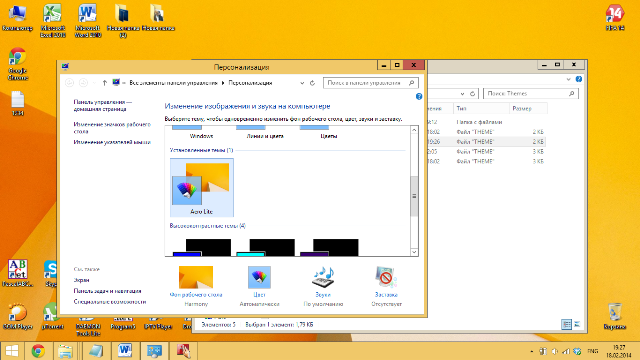The width and height of the screenshot is (640, 360).
Task: Open Explorer address bar dropdown arrow
Action: pyautogui.click(x=462, y=93)
